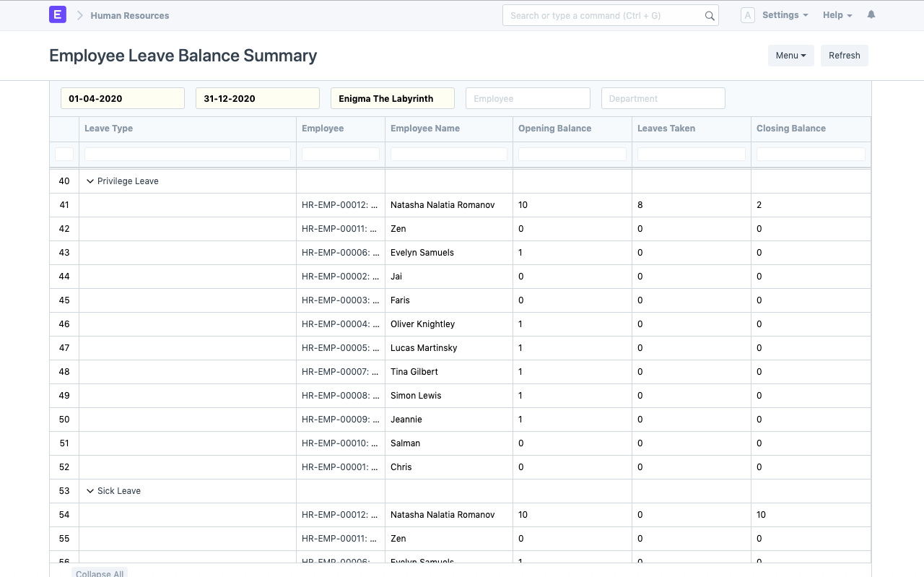Open the Settings dropdown
The image size is (924, 577).
pos(785,15)
